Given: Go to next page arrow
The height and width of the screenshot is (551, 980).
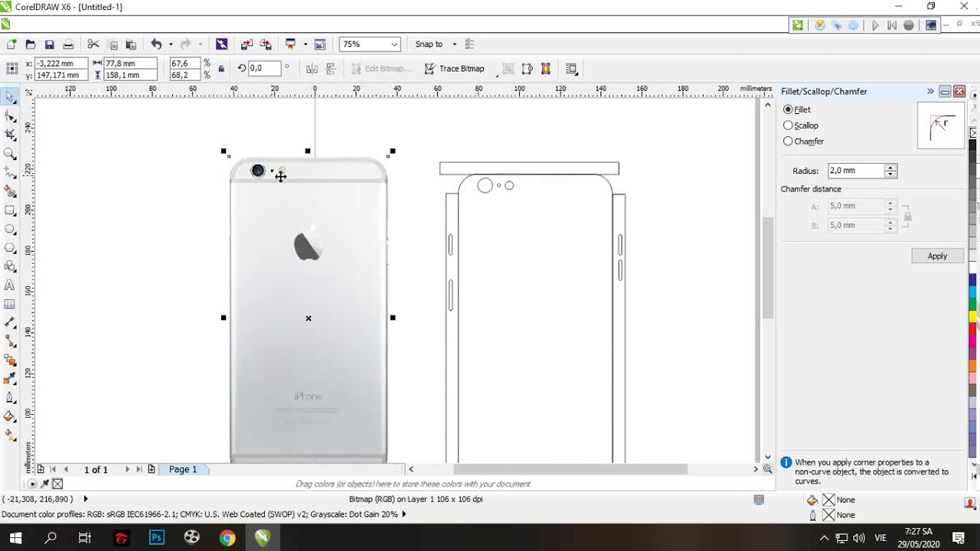Looking at the screenshot, I should tap(127, 469).
